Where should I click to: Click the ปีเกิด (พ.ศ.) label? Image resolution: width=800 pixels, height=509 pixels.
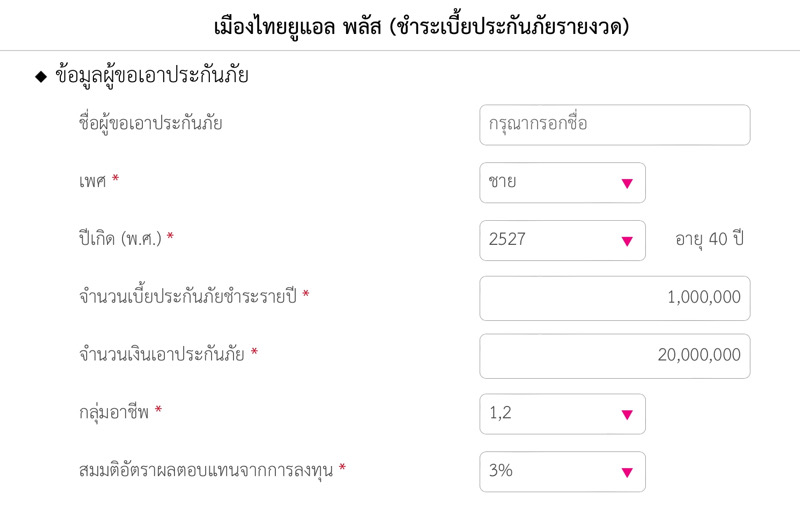click(x=120, y=240)
